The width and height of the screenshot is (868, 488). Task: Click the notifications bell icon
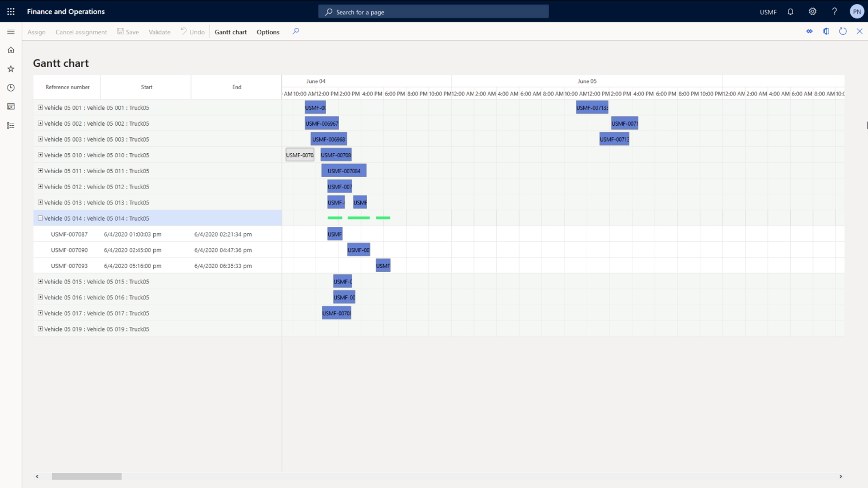click(x=790, y=11)
